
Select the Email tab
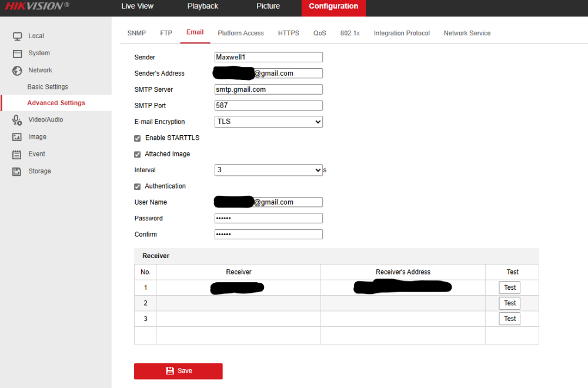coord(195,32)
